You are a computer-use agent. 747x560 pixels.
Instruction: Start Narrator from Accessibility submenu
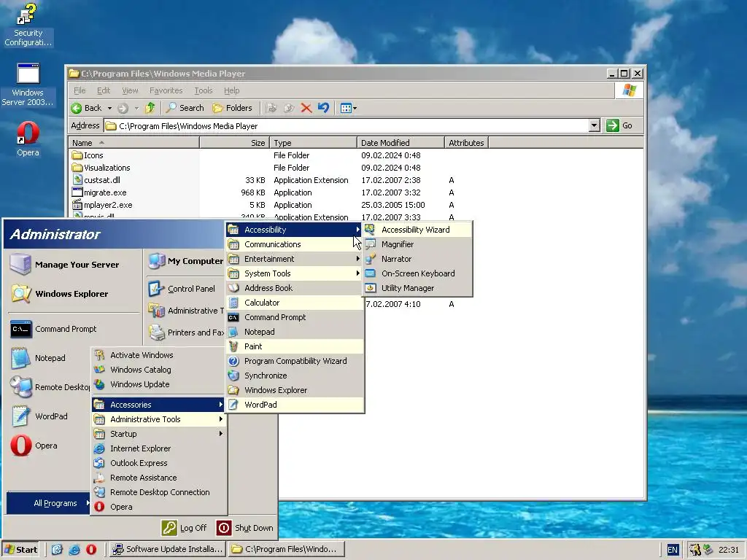click(417, 259)
